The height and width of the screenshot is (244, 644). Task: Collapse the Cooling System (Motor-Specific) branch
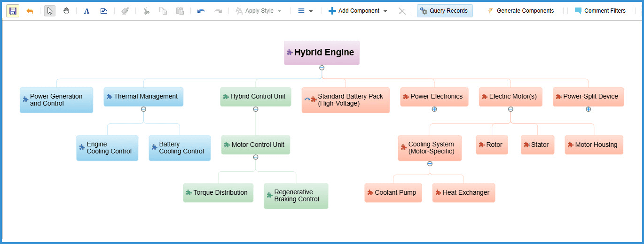(430, 164)
